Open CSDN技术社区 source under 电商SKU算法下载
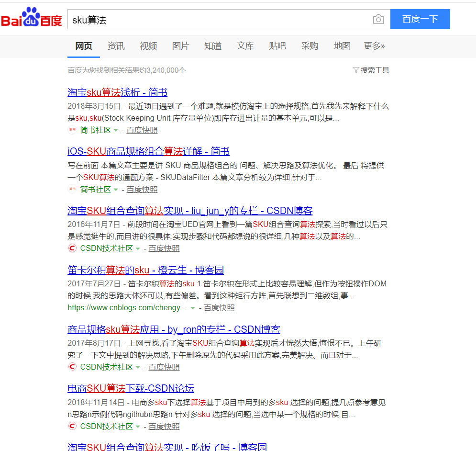The height and width of the screenshot is (451, 476). point(107,426)
